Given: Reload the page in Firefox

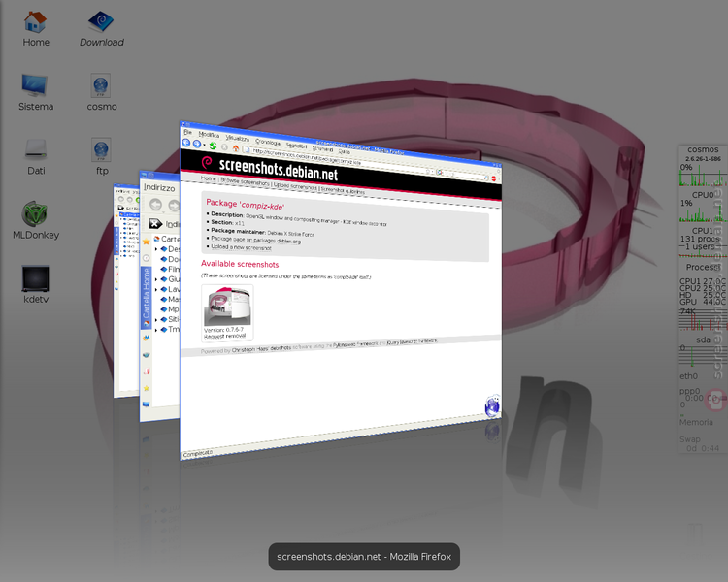Looking at the screenshot, I should coord(213,145).
